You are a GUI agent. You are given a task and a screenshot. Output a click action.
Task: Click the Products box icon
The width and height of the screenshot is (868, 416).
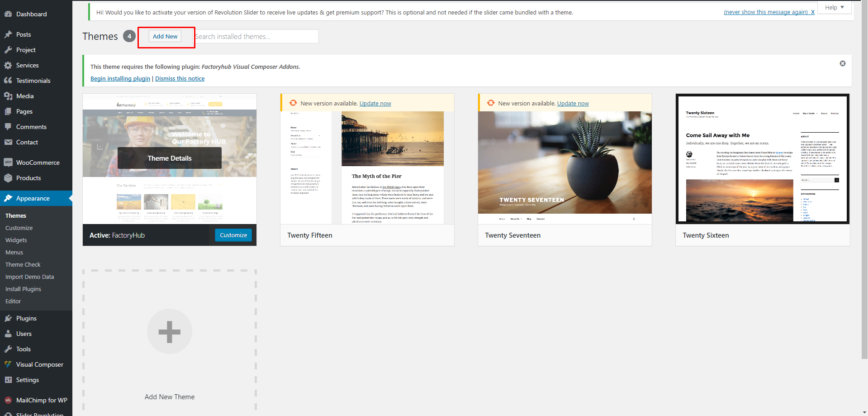pos(8,178)
